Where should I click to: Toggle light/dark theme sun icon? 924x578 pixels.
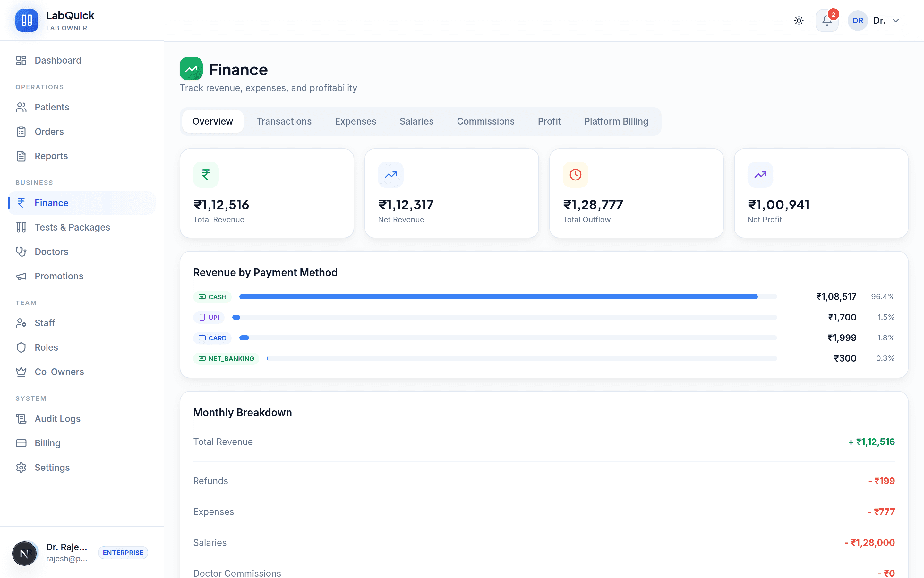pos(799,21)
